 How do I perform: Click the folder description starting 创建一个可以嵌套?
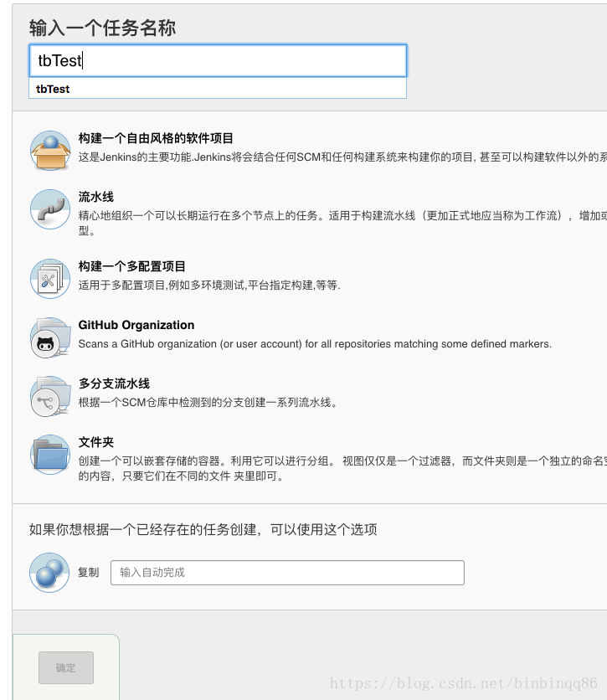[x=342, y=468]
